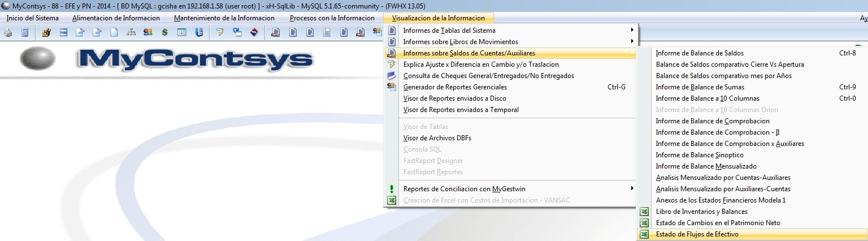Choose Informe de Balance Sinoptico
The height and width of the screenshot is (241, 868).
753,155
